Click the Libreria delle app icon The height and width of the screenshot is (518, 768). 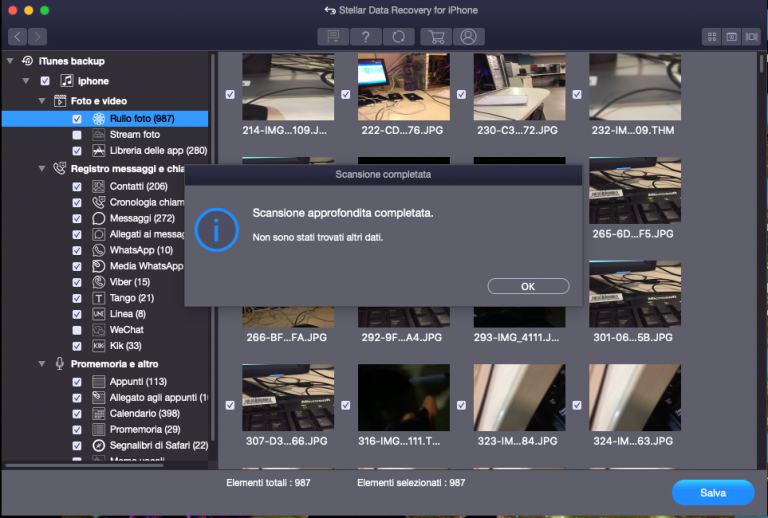[x=98, y=150]
